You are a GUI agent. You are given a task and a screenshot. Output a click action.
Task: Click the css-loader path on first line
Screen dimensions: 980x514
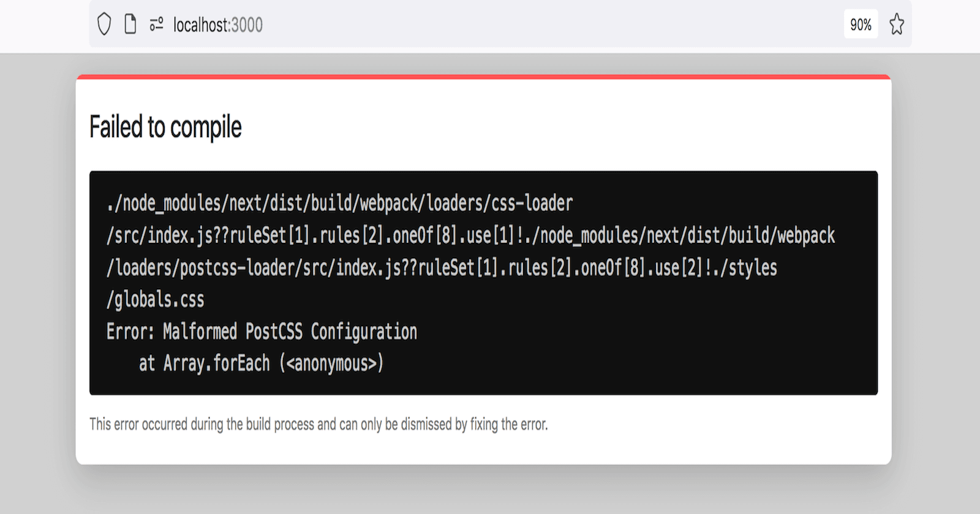pyautogui.click(x=339, y=203)
